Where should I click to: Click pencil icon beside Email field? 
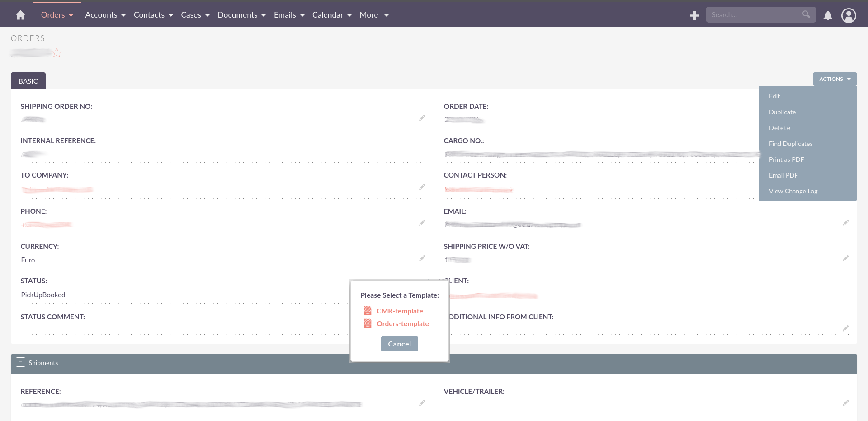coord(845,223)
